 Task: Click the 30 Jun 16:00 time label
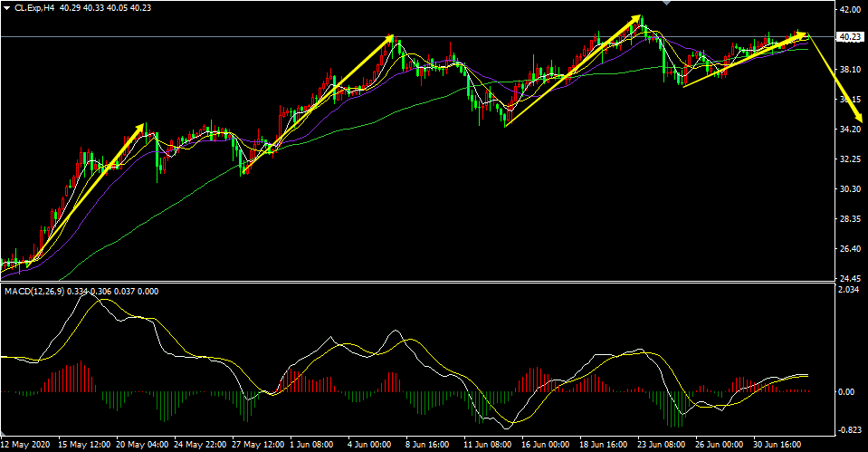[x=777, y=445]
